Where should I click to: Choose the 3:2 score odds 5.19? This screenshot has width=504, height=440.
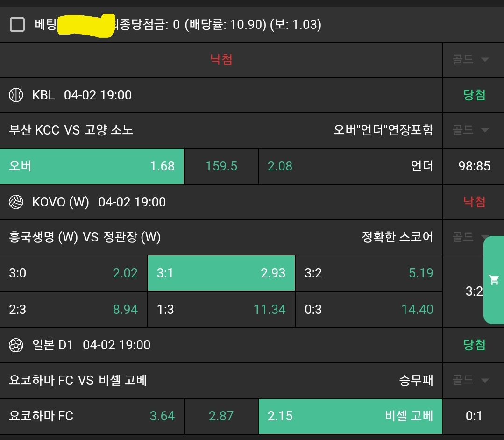coord(369,273)
